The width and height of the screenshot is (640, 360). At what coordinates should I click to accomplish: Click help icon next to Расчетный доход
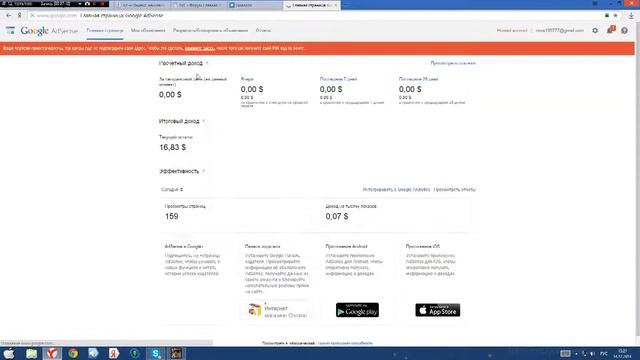tap(207, 63)
